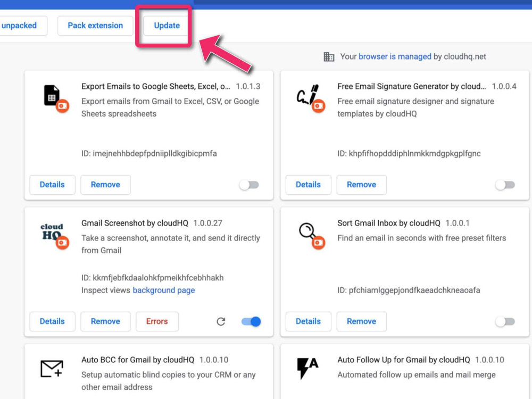
Task: Click the ID pfchiamlggepjondfkaeadchkneaoafa text
Action: (409, 290)
